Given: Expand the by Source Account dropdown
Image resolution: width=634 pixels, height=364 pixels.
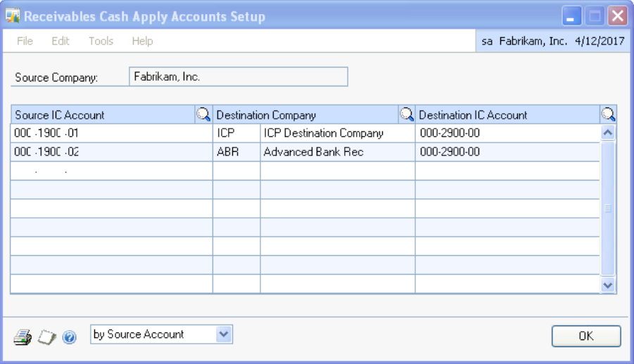Looking at the screenshot, I should tap(224, 334).
